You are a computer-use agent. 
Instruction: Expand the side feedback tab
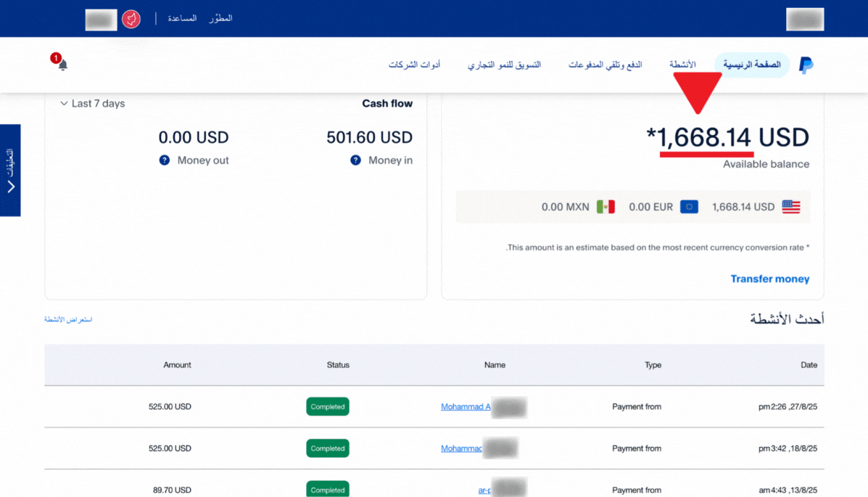(10, 171)
